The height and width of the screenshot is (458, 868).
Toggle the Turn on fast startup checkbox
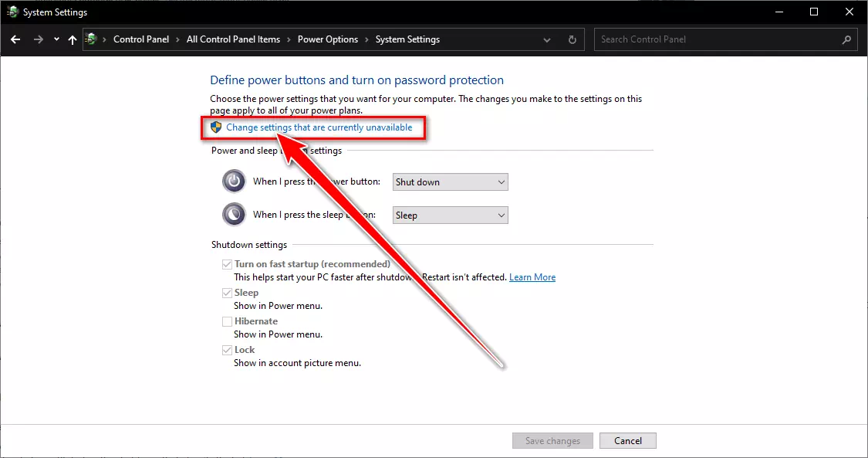[x=227, y=264]
